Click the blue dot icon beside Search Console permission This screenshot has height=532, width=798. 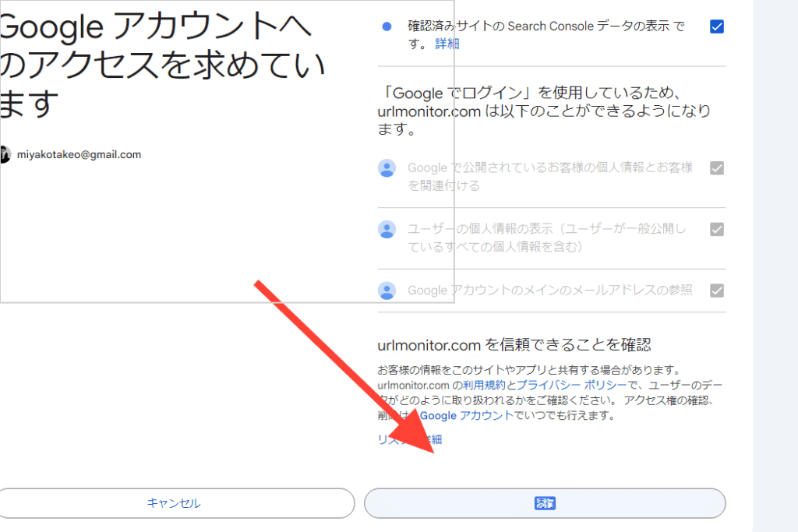387,26
